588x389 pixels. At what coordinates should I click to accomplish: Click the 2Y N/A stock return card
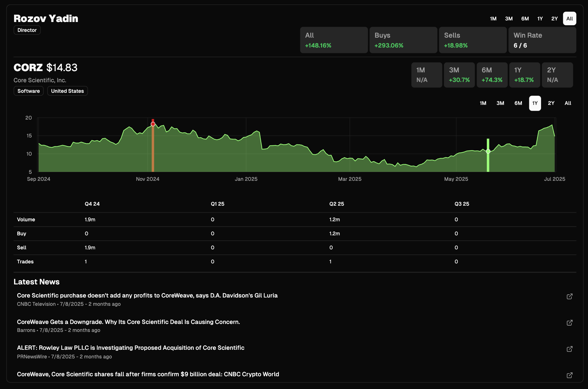(x=557, y=75)
